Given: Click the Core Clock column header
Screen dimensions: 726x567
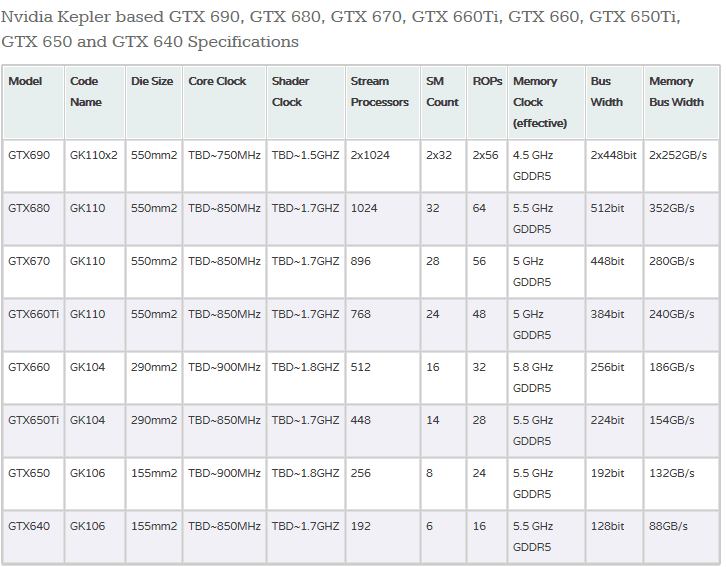Looking at the screenshot, I should coord(224,102).
